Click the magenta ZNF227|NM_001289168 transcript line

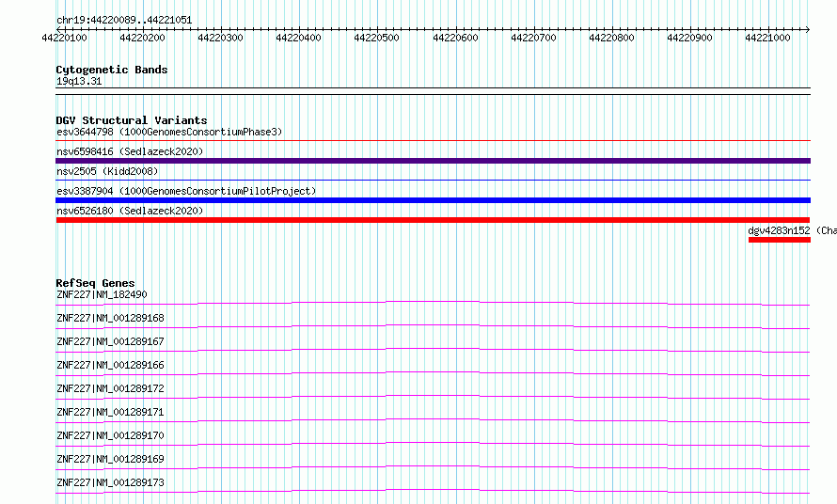433,326
